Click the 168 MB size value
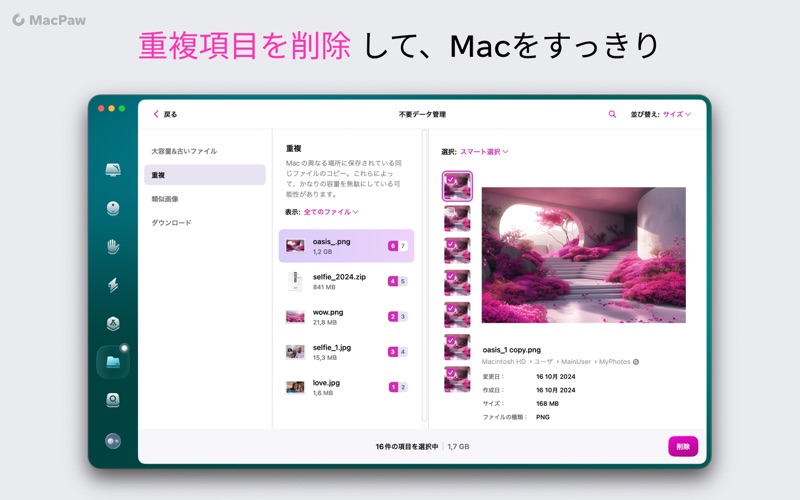 (x=547, y=404)
